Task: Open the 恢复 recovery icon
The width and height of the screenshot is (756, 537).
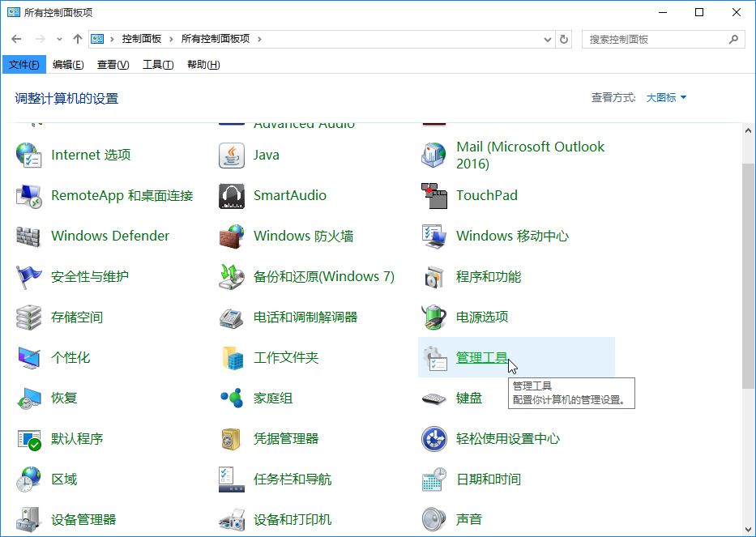Action: tap(28, 398)
